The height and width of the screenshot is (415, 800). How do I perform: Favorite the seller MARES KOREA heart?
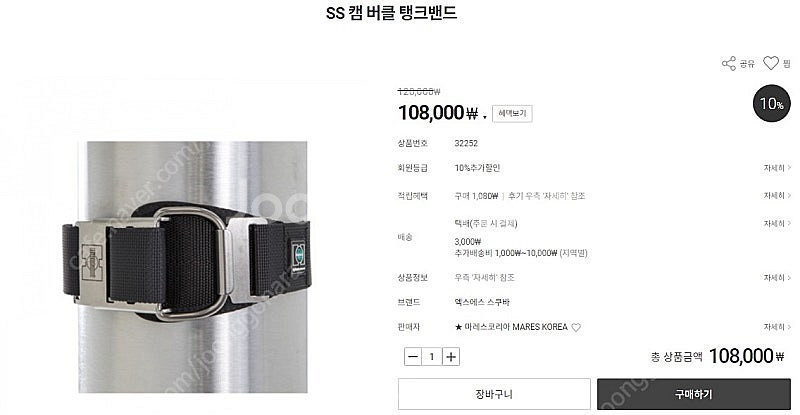click(576, 327)
